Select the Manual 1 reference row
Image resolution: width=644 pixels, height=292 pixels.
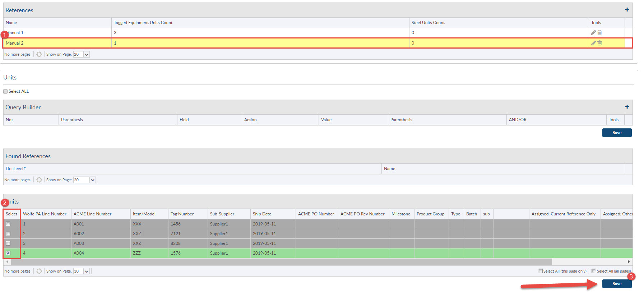(318, 32)
